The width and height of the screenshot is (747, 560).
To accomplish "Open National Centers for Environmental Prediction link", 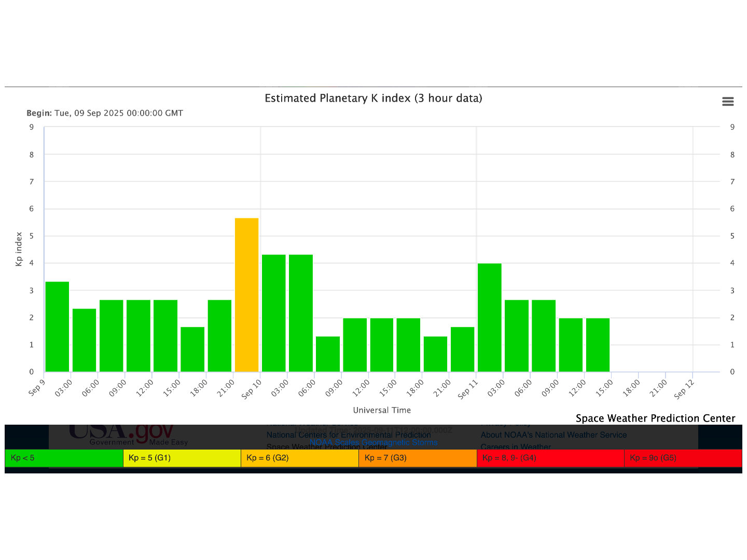I will pos(349,435).
